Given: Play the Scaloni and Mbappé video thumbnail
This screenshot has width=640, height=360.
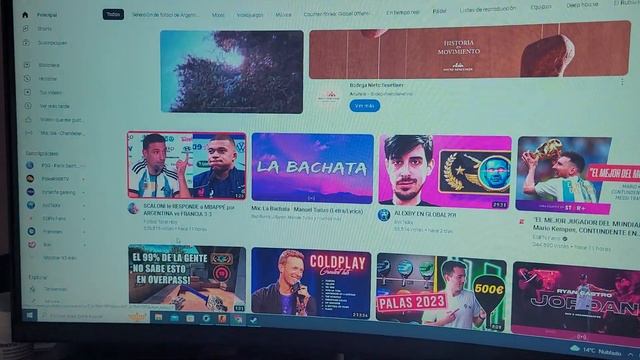Looking at the screenshot, I should coord(187,165).
